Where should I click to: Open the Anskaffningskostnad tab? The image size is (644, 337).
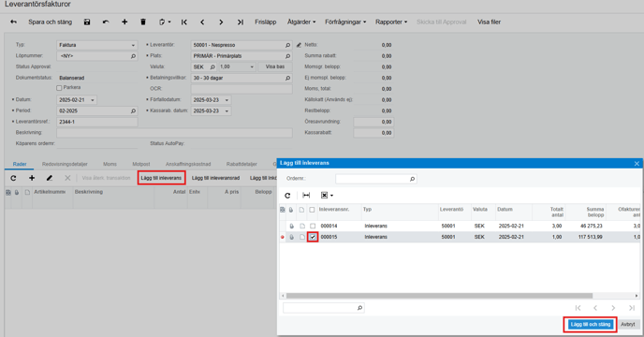188,164
